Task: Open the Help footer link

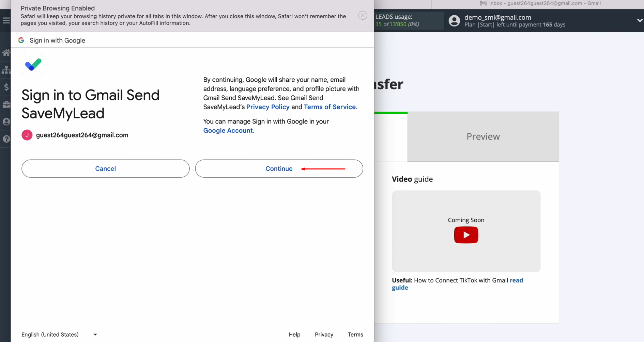Action: pyautogui.click(x=294, y=335)
